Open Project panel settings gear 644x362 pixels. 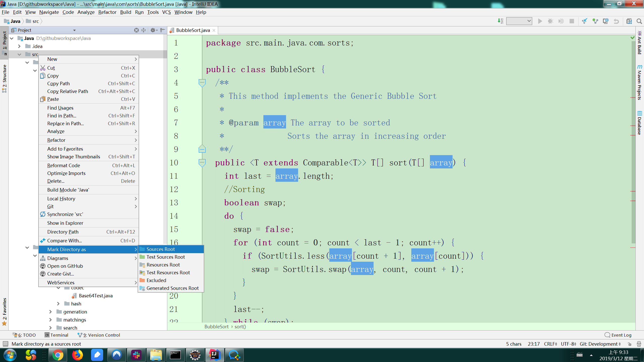153,30
